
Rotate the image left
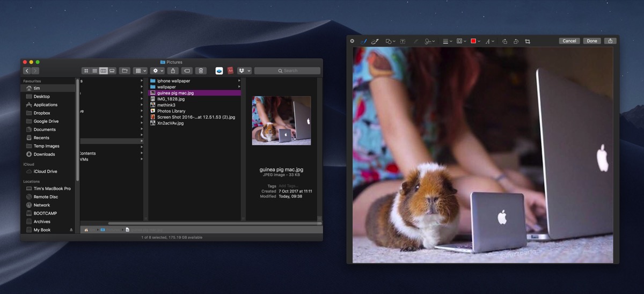point(504,41)
